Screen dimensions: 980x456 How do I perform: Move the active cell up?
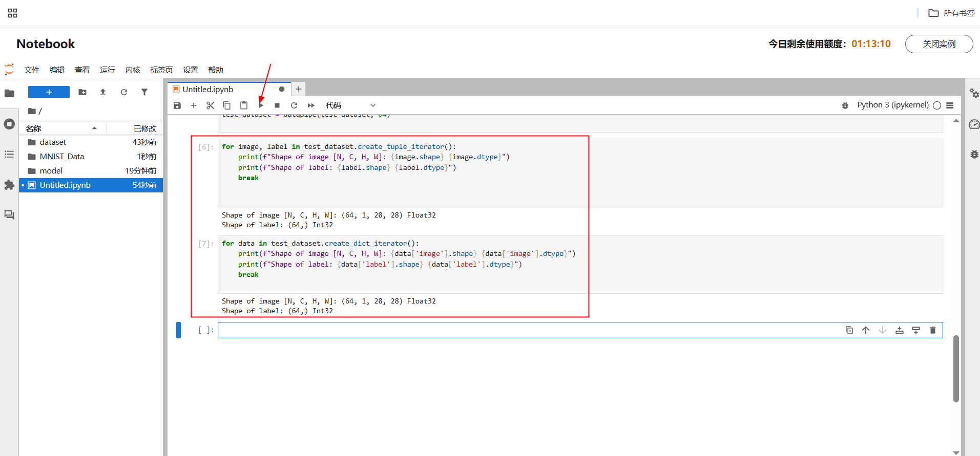(866, 330)
